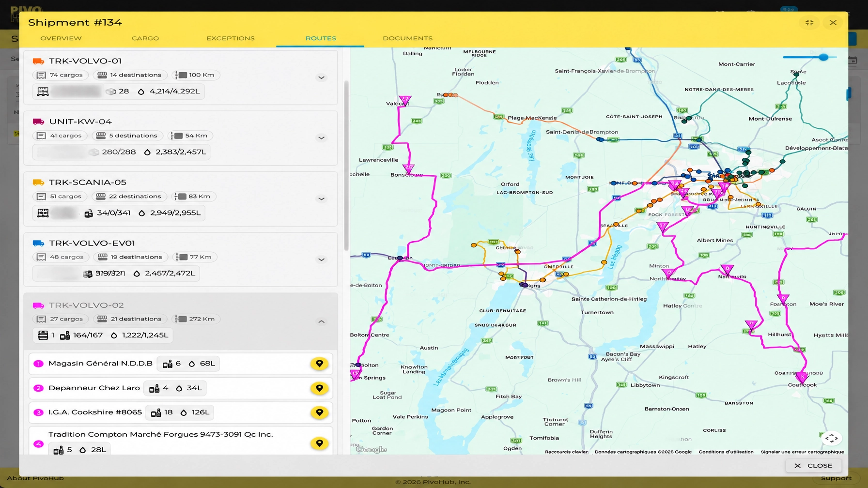868x488 pixels.
Task: Expand the TRK-VOLVO-EV01 truck card
Action: click(321, 259)
